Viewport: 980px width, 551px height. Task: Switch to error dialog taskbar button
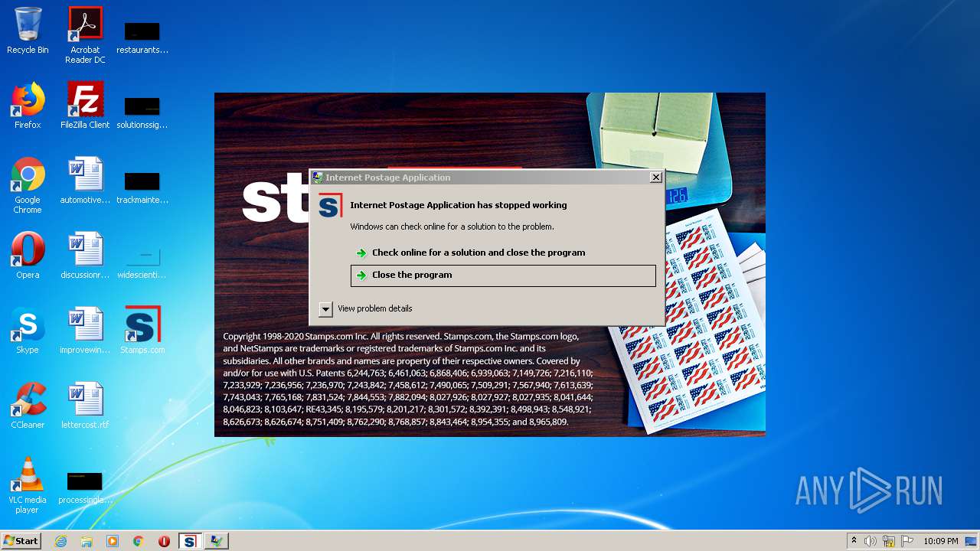coord(217,541)
